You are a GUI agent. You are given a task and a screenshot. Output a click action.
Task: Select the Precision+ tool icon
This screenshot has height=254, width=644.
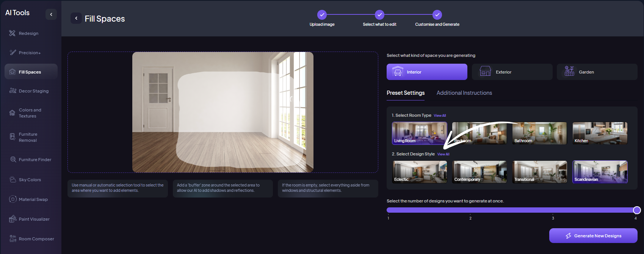13,53
